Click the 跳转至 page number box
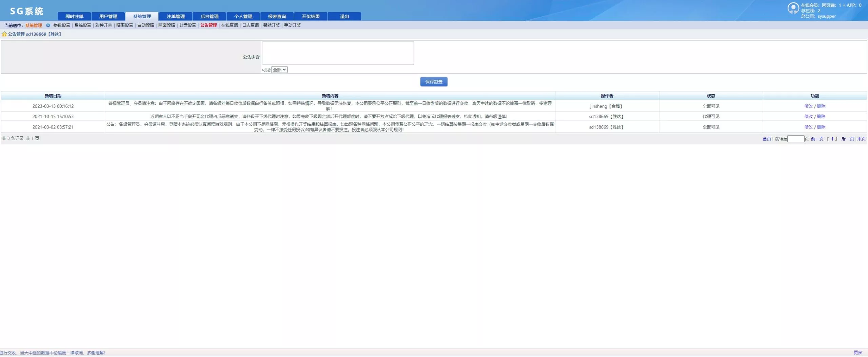 795,139
